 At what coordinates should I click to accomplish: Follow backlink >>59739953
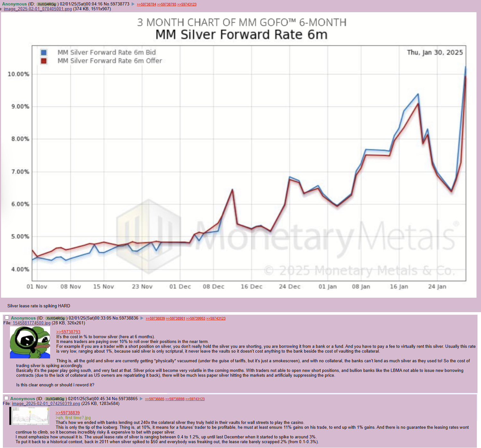click(196, 319)
